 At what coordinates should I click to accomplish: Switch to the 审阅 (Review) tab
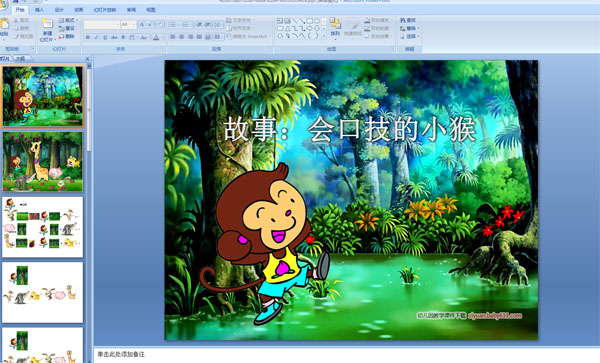131,10
